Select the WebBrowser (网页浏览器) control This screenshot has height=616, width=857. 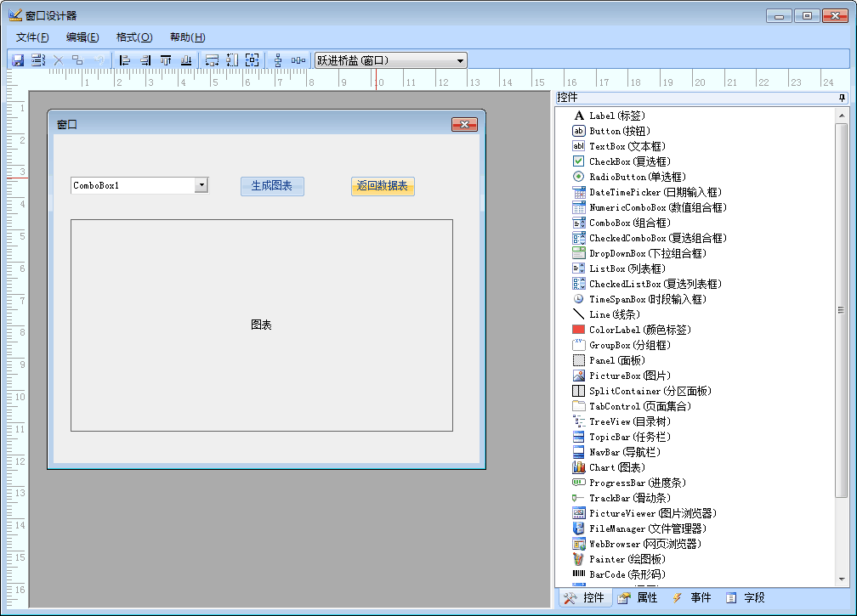[637, 544]
